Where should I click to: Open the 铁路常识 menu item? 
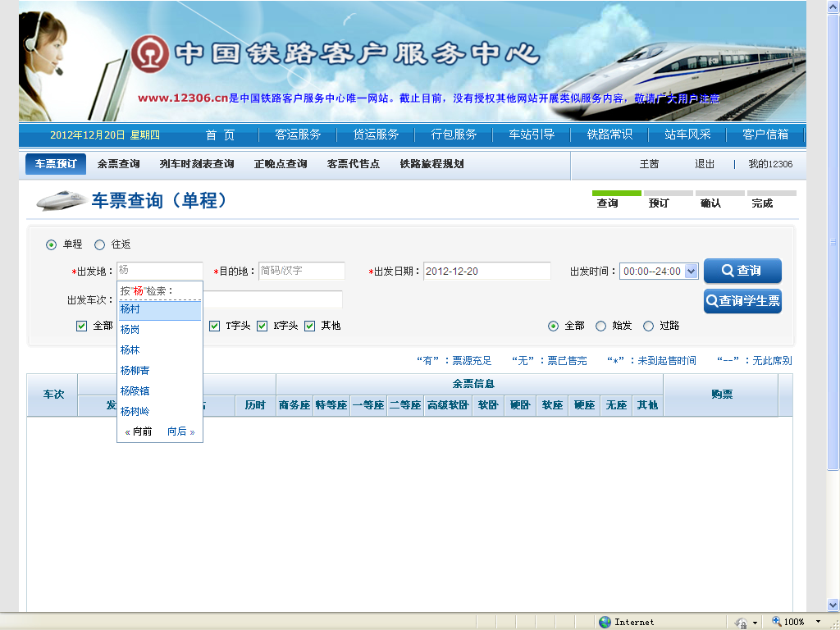point(609,135)
